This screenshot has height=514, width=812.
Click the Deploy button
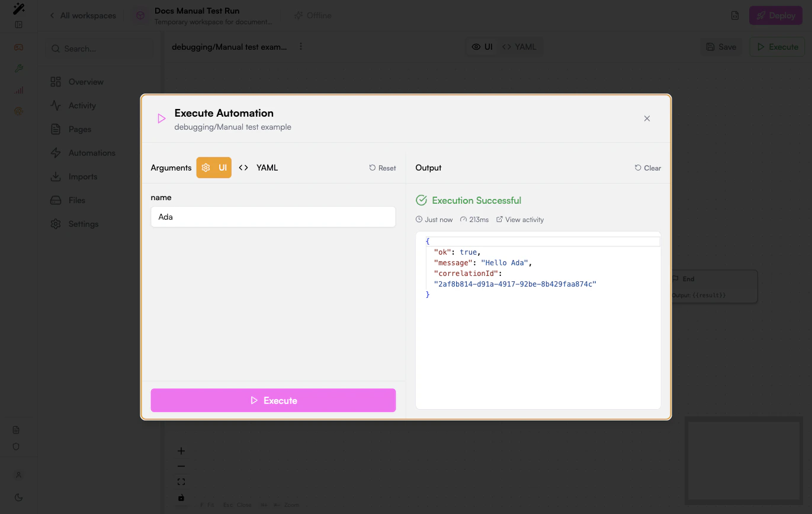(x=776, y=15)
